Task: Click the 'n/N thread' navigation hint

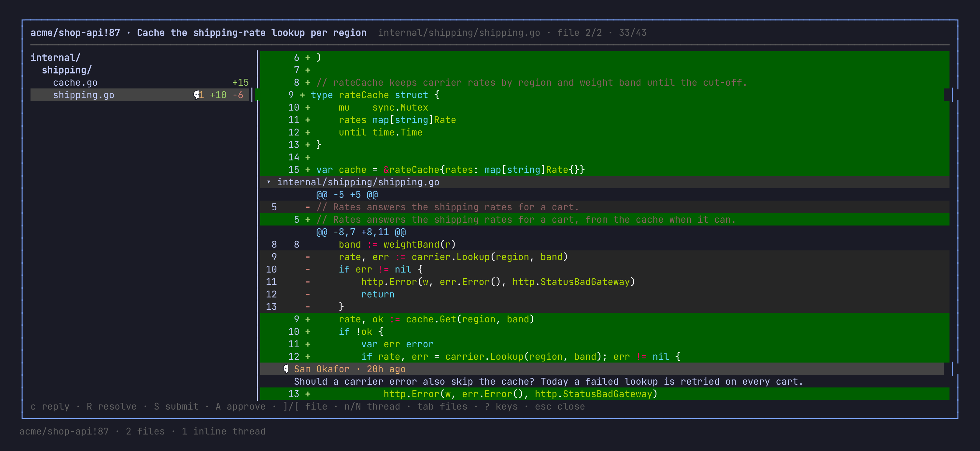Action: [372, 406]
